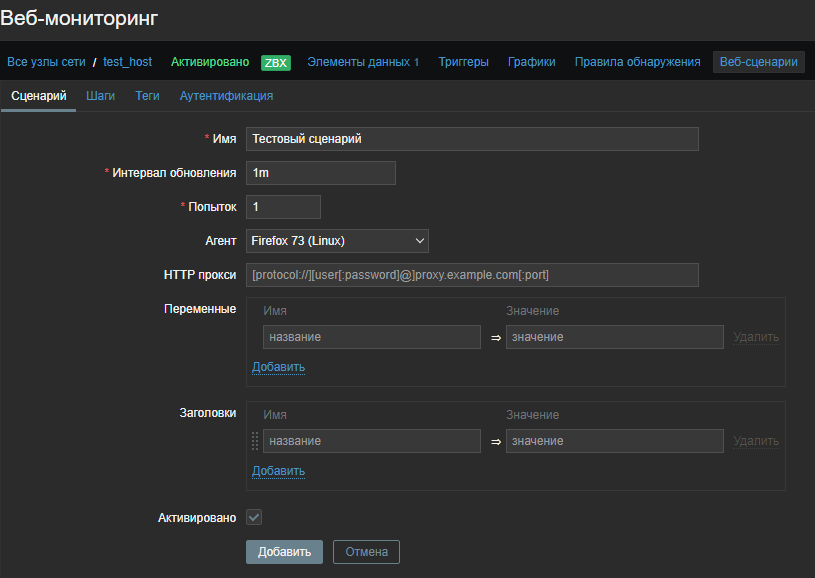815x578 pixels.
Task: Focus the Интервал обновления field
Action: coord(321,173)
